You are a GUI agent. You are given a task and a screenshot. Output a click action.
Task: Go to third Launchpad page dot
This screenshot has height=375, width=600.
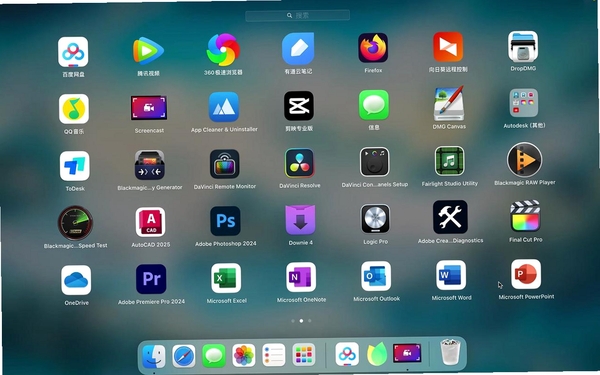tap(310, 321)
